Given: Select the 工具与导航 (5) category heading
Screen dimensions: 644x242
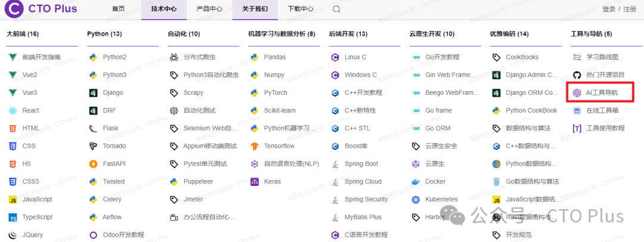Looking at the screenshot, I should (592, 34).
